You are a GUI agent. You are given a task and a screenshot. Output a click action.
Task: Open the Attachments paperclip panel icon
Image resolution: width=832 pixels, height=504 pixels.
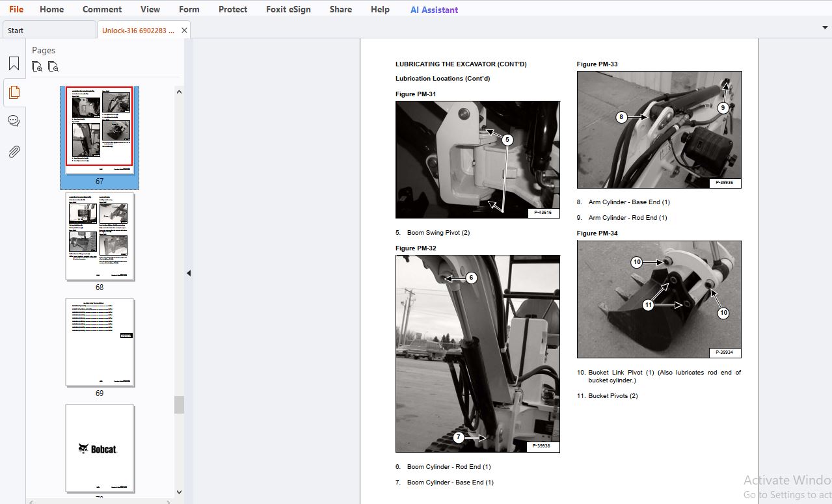click(x=14, y=152)
